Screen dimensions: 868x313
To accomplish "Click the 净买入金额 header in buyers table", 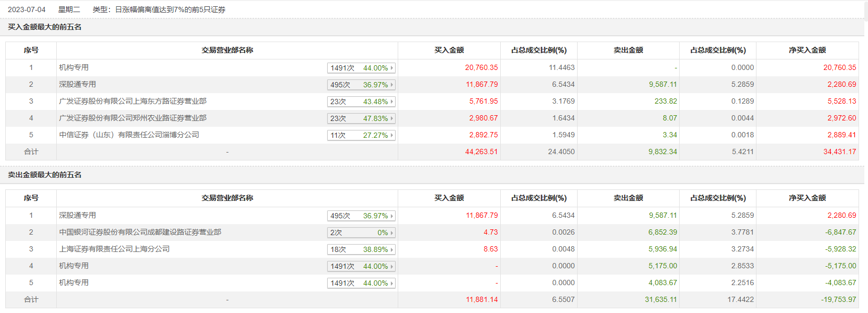I will click(x=807, y=51).
